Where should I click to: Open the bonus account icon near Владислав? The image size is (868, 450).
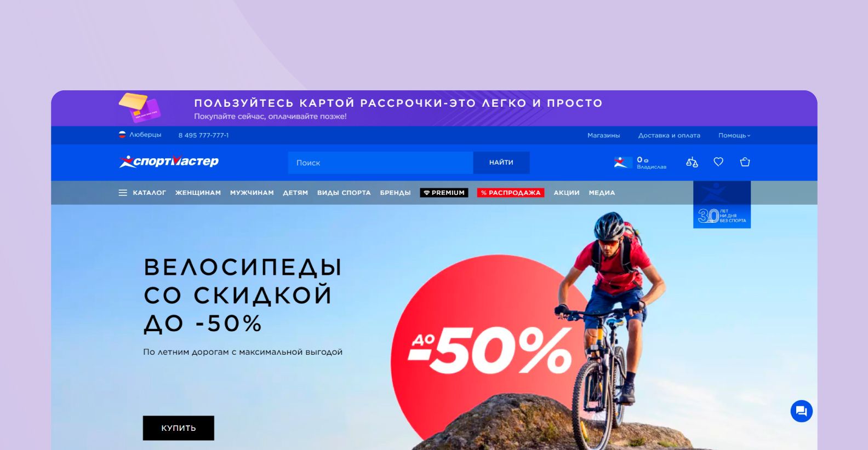[621, 162]
